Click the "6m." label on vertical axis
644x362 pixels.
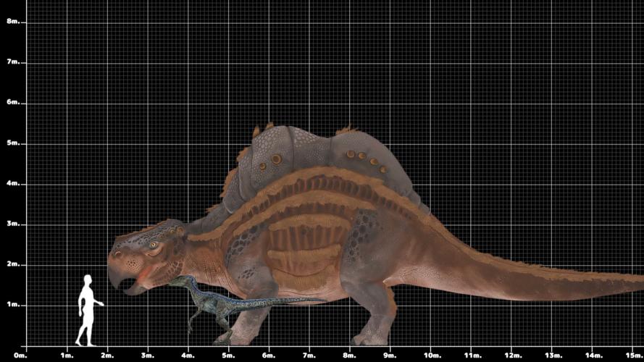point(13,102)
